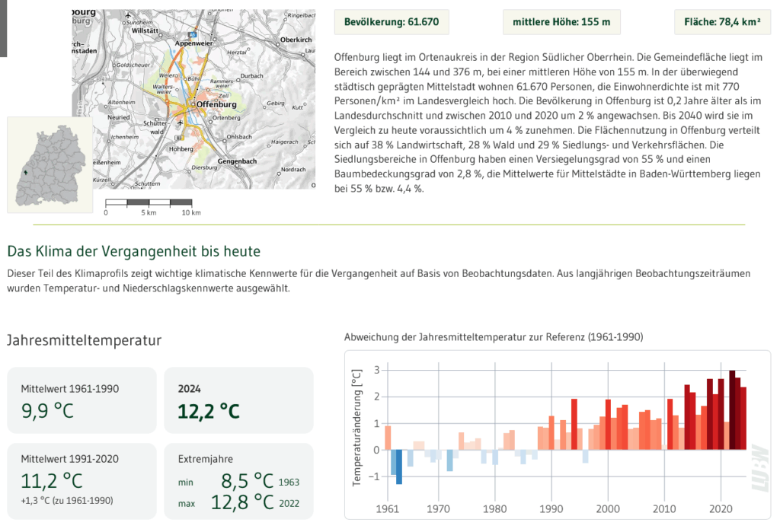Click the mittlere Höhe: 155 m badge

pos(561,22)
